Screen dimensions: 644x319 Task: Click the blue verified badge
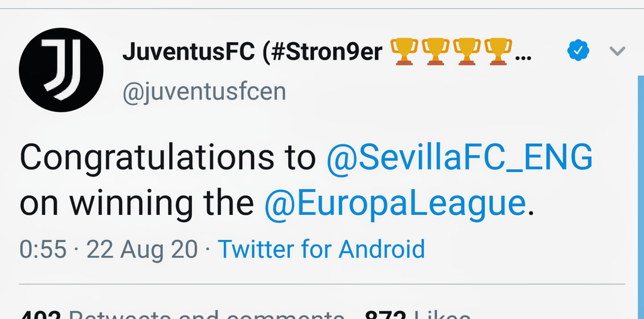click(x=579, y=50)
